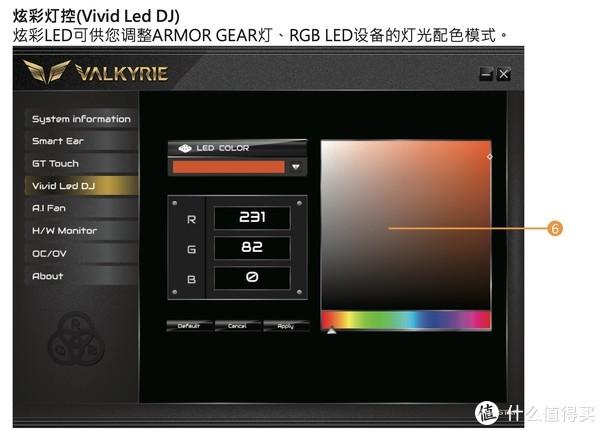Click the G value field showing 82
Screen dimensions: 600x431
(252, 248)
